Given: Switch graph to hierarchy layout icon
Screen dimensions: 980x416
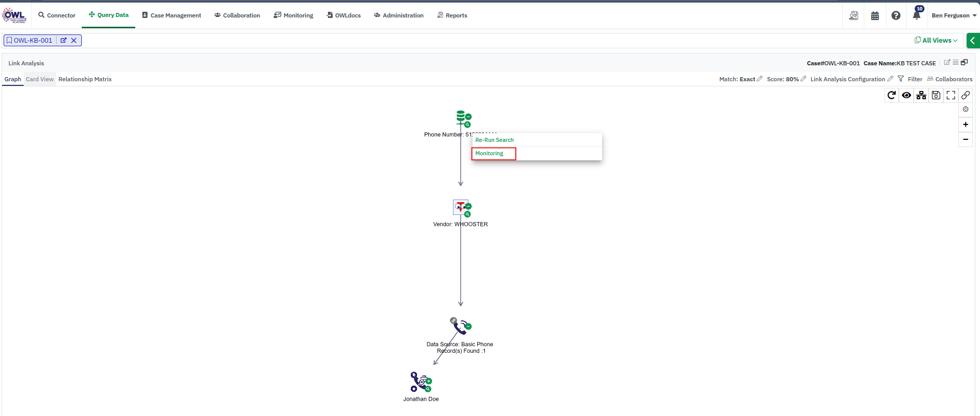Looking at the screenshot, I should [921, 95].
